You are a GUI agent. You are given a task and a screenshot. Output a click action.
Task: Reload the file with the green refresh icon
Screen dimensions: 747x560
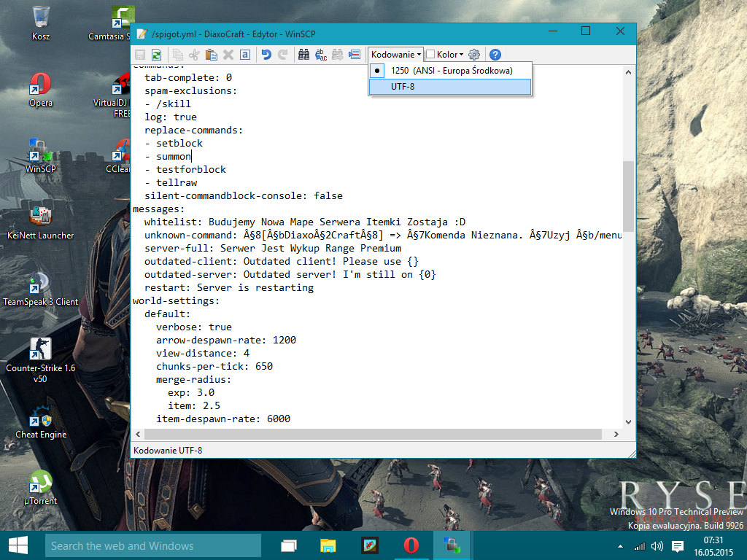point(156,55)
